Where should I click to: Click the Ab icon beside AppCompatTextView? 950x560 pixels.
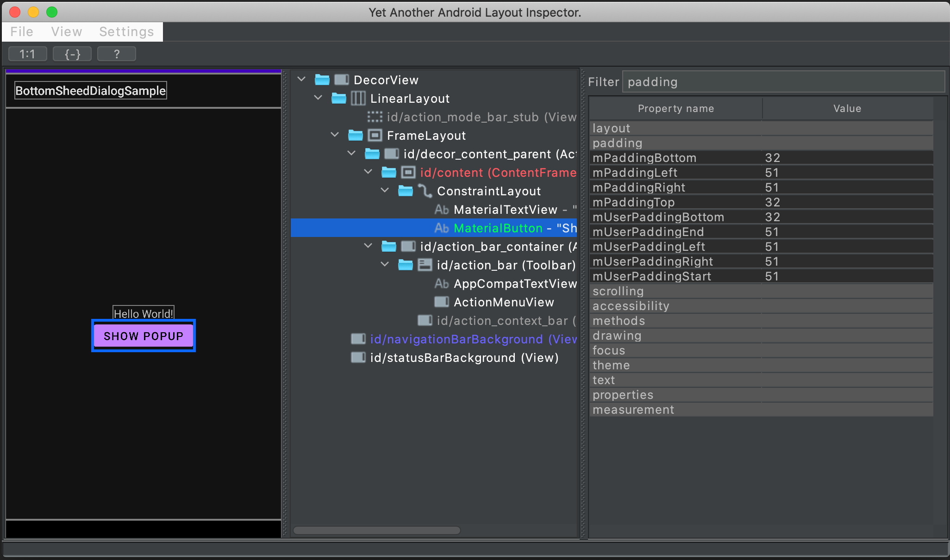(x=441, y=283)
